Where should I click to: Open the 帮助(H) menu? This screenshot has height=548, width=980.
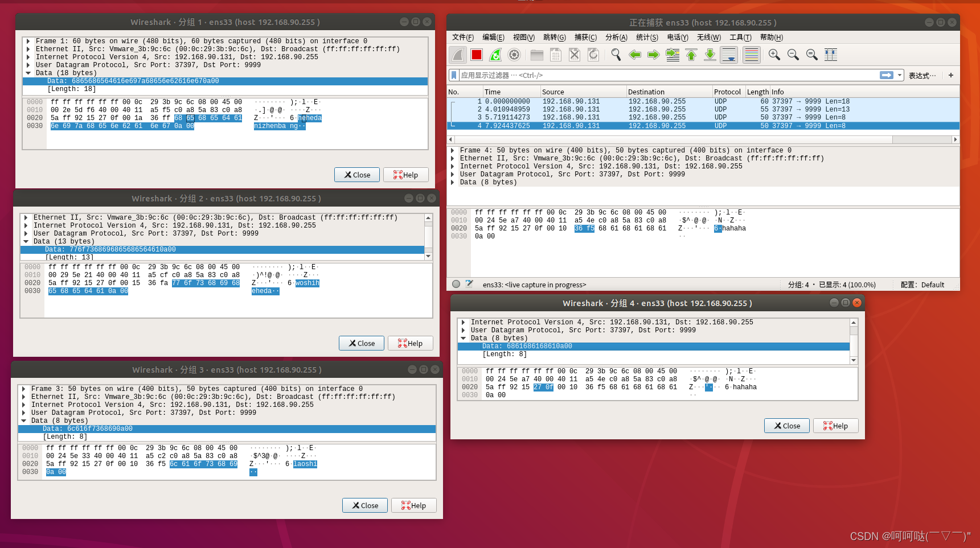[772, 37]
